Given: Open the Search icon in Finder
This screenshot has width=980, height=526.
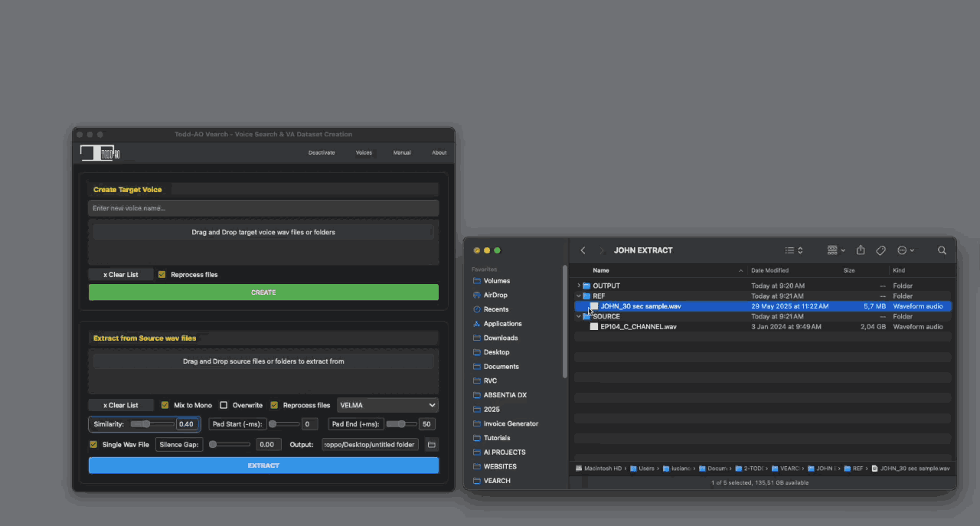Looking at the screenshot, I should pos(942,250).
